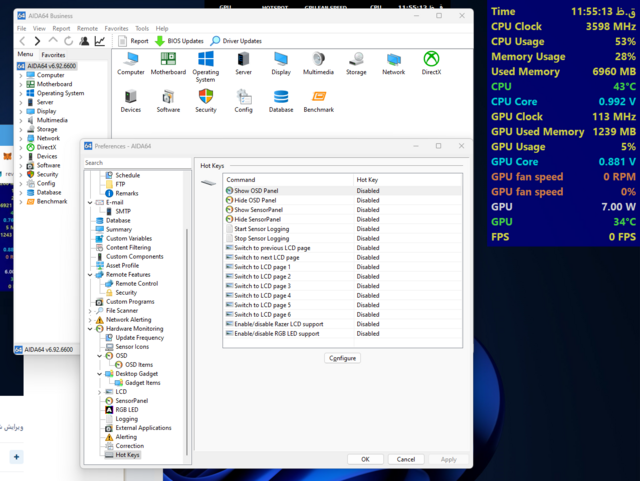Image resolution: width=640 pixels, height=481 pixels.
Task: Open the DirectX category icon
Action: 431,64
